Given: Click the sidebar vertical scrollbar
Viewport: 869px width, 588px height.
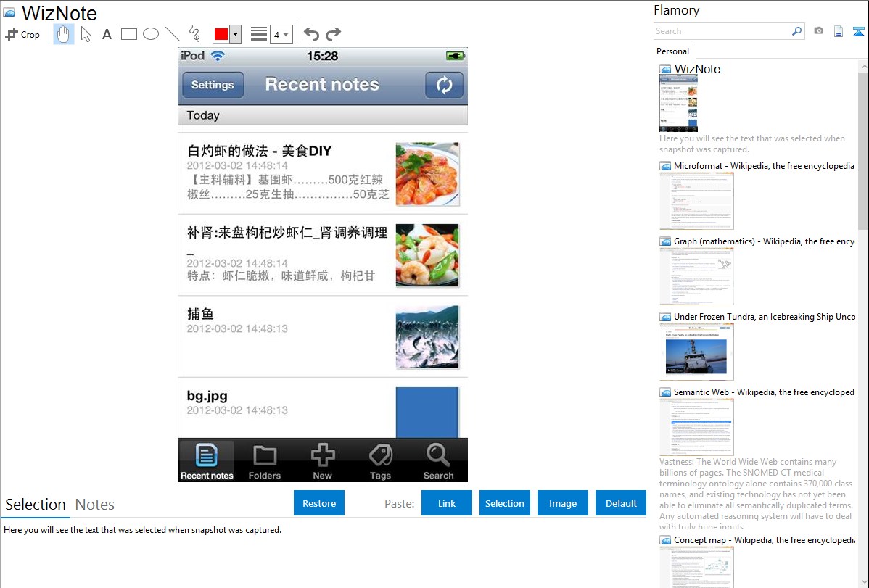Looking at the screenshot, I should pyautogui.click(x=863, y=151).
